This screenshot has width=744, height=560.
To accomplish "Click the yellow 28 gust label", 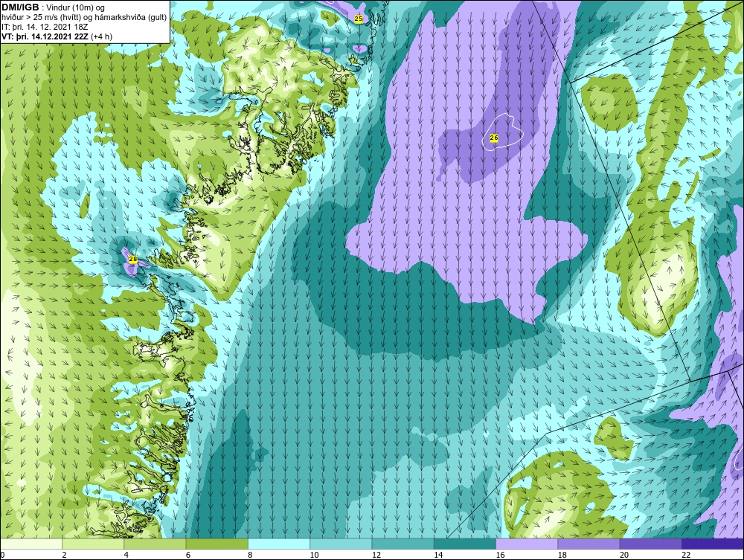I will click(133, 260).
